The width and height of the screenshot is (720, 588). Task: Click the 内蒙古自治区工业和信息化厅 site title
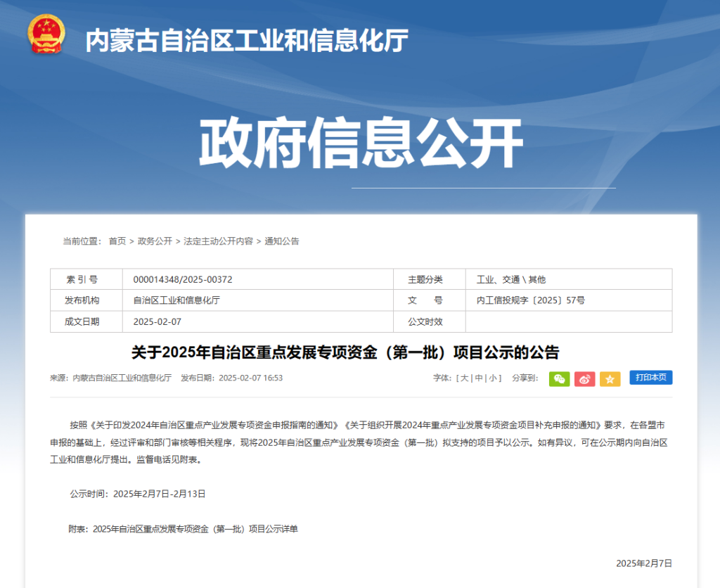coord(247,41)
